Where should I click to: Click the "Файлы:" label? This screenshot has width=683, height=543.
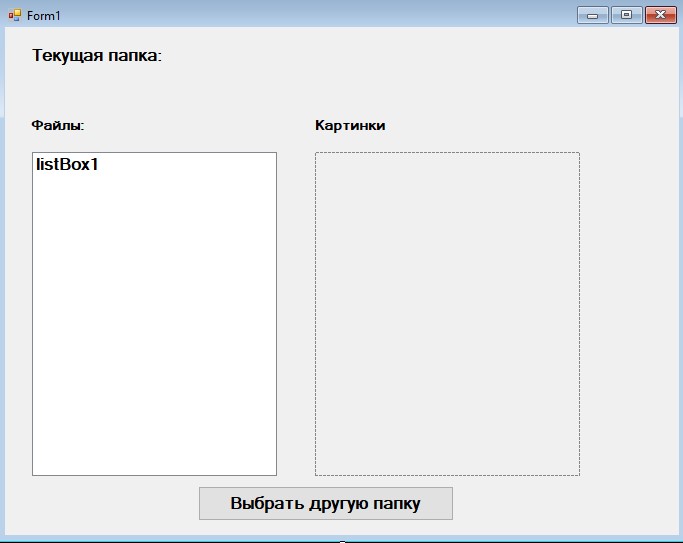click(57, 126)
